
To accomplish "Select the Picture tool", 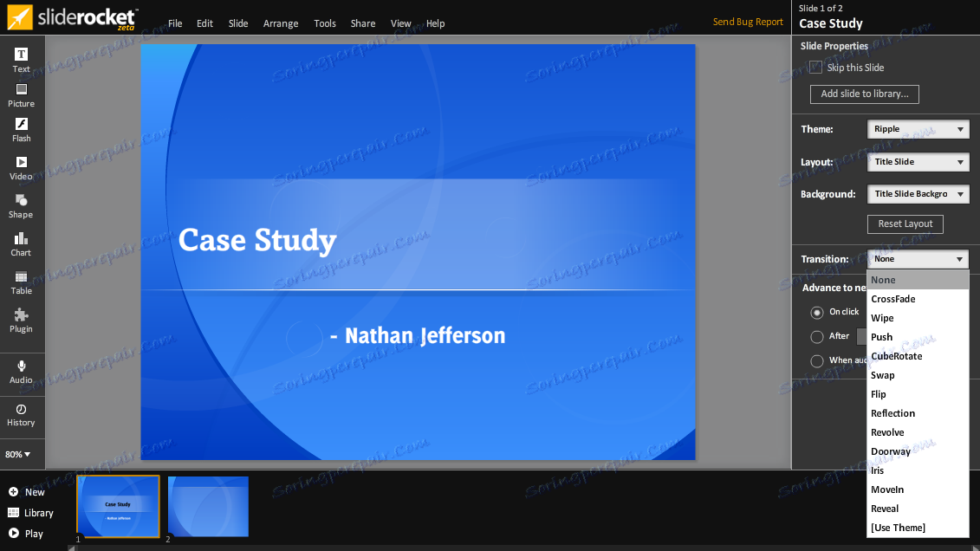I will coord(22,95).
